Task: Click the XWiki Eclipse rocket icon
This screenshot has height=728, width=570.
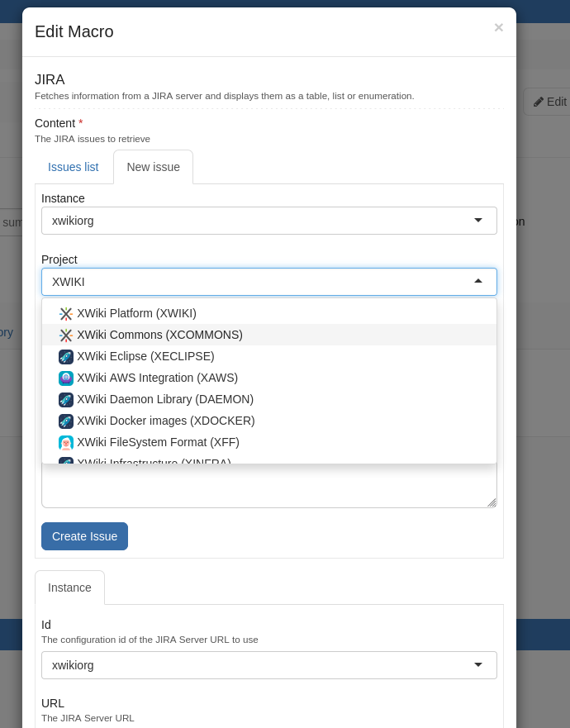Action: (x=66, y=357)
